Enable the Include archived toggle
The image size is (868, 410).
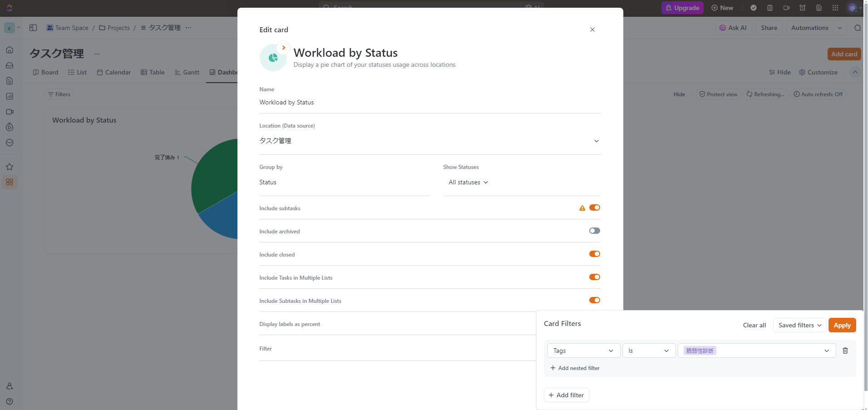click(594, 231)
